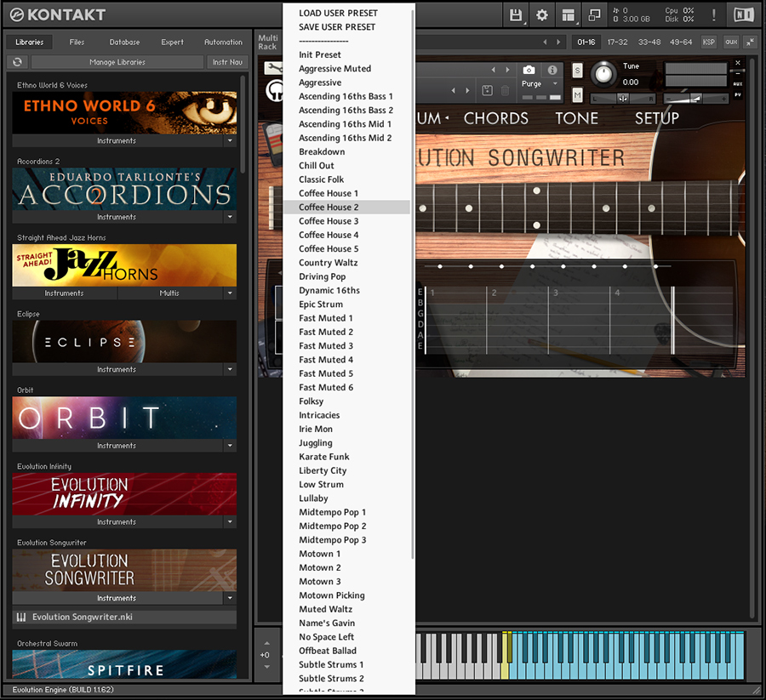Viewport: 766px width, 700px height.
Task: Expand Ethno World 6 Voices dropdown arrow
Action: click(230, 140)
